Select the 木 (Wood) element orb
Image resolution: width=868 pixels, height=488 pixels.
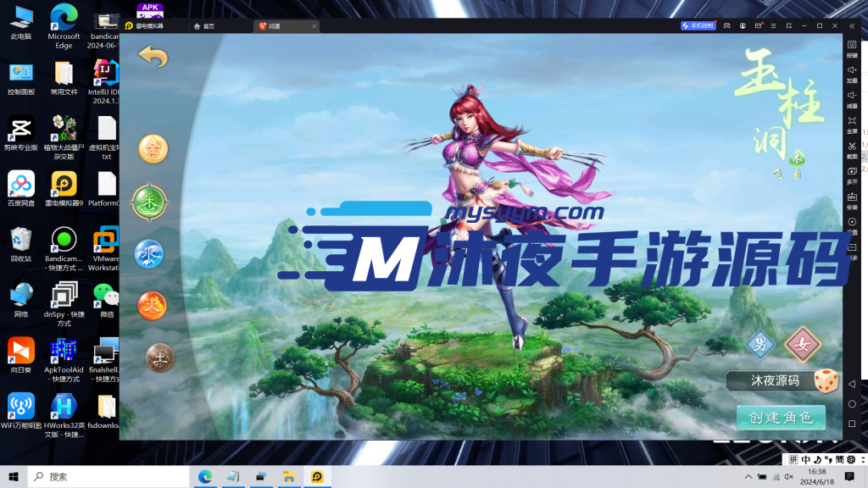[150, 202]
